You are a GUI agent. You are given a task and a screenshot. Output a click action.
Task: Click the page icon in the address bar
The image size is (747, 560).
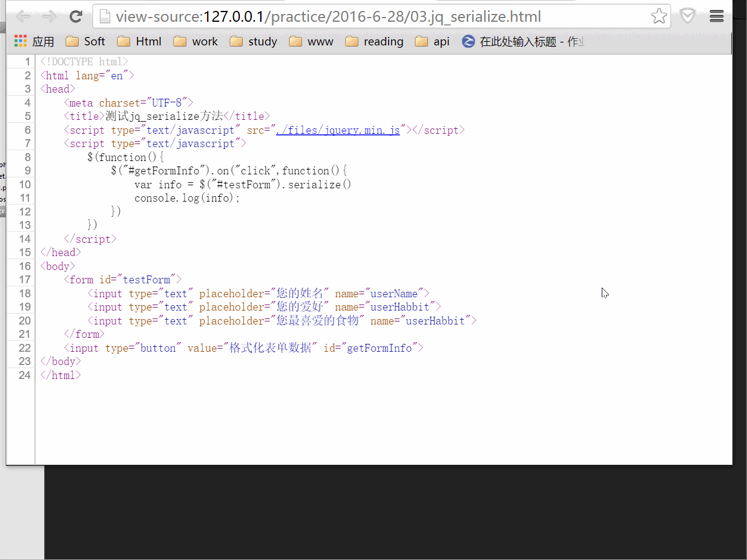[105, 17]
